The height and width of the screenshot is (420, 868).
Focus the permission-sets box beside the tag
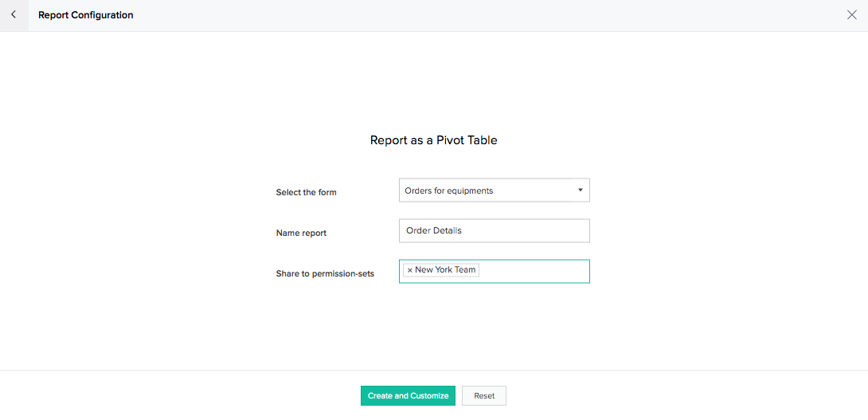pos(533,271)
